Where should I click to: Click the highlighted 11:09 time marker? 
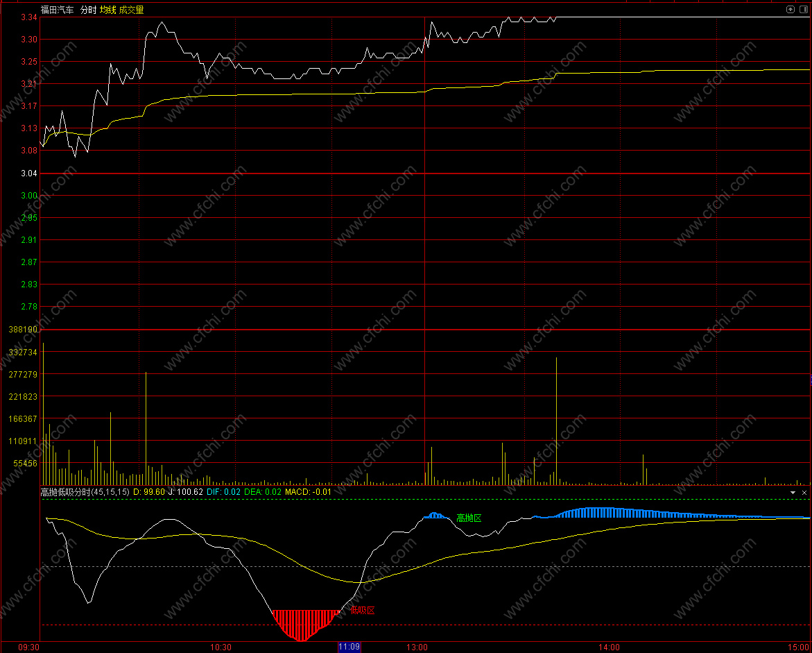(x=349, y=647)
